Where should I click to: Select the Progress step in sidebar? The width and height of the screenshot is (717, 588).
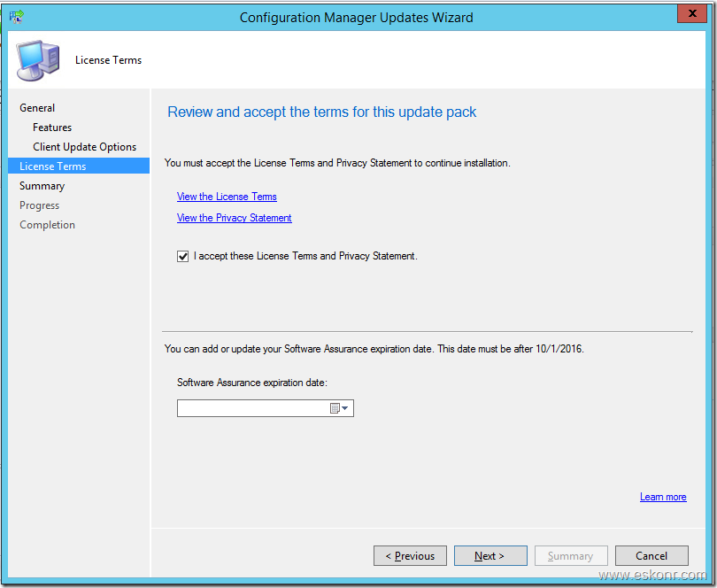(x=39, y=205)
